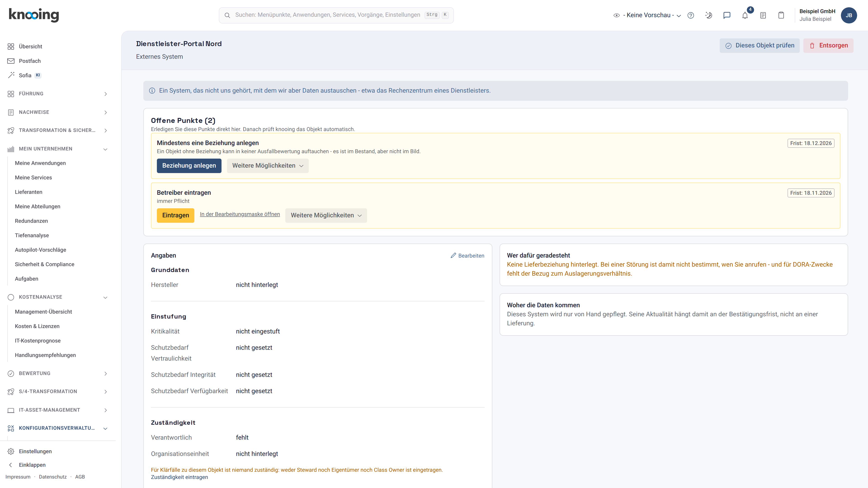Open Tiefenanalyse menu item
The width and height of the screenshot is (868, 488).
(32, 235)
